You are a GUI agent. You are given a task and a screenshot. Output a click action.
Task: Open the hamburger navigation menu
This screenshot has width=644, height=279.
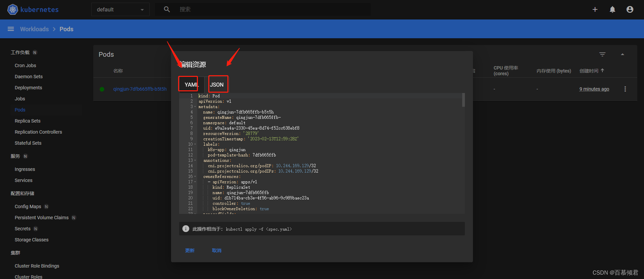11,29
